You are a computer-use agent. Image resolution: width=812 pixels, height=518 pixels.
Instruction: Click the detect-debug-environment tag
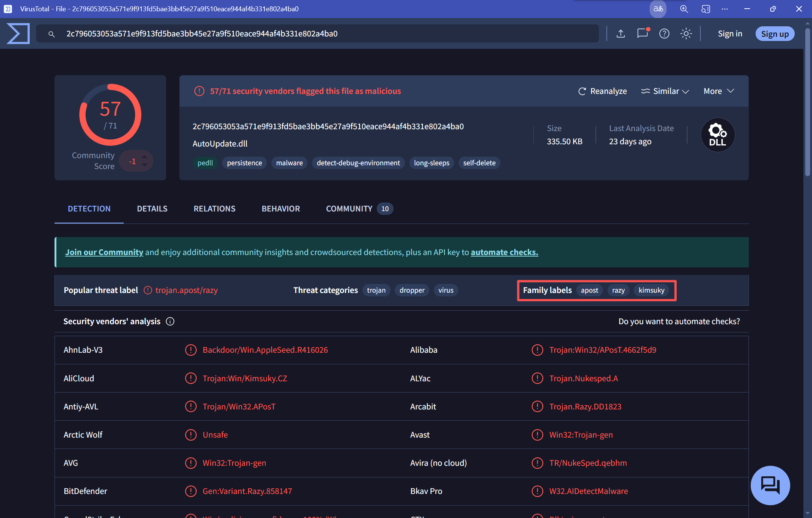tap(358, 163)
